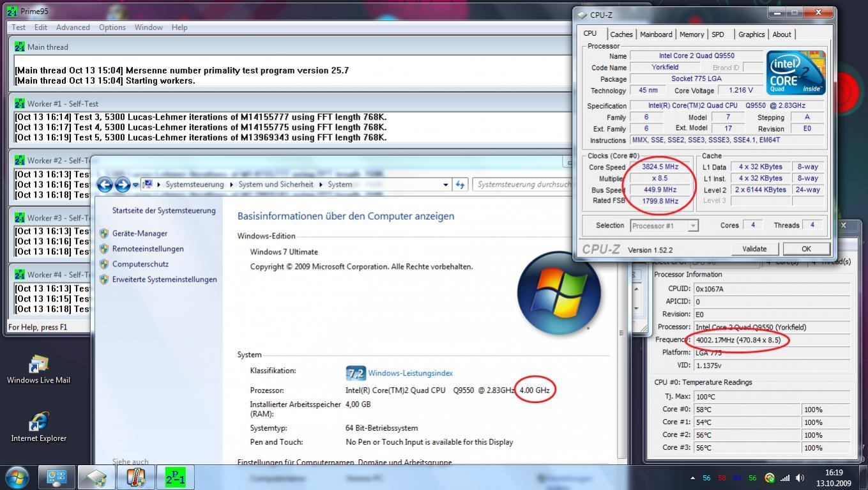Show hidden tray icons arrow
Screen dimensions: 868x490
tap(693, 478)
